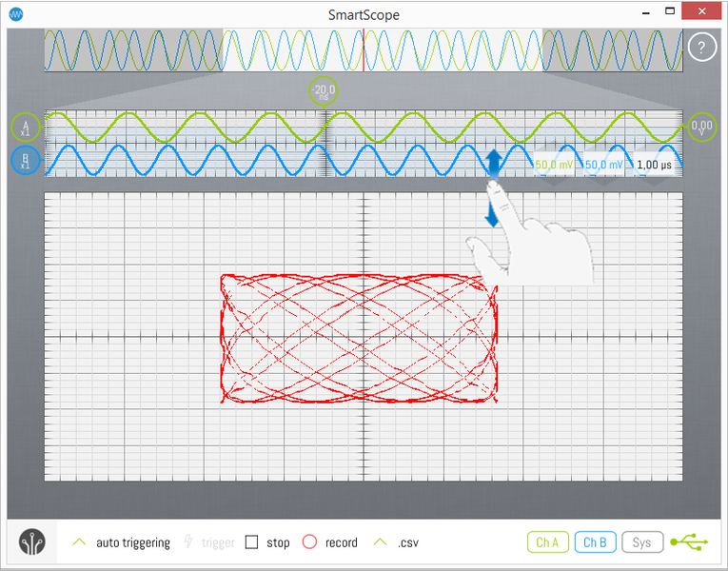
Task: Open the green 50.0 mV channel A scale
Action: click(x=554, y=165)
